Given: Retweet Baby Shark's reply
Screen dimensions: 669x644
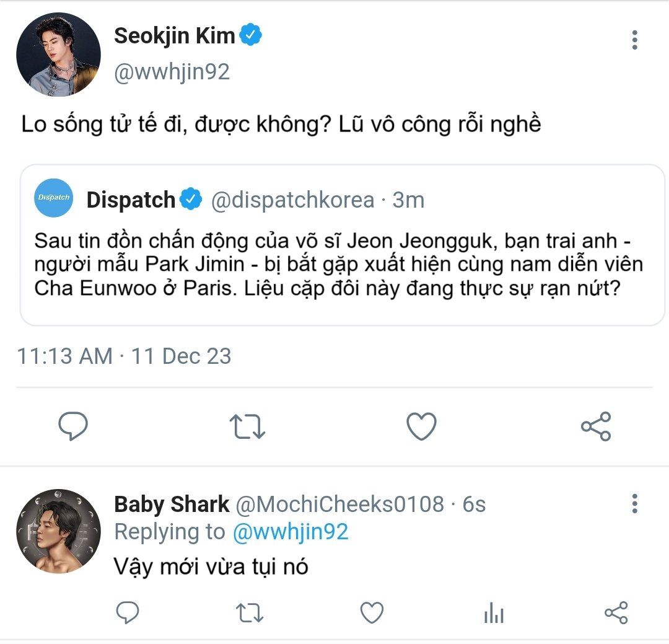Looking at the screenshot, I should [x=250, y=613].
